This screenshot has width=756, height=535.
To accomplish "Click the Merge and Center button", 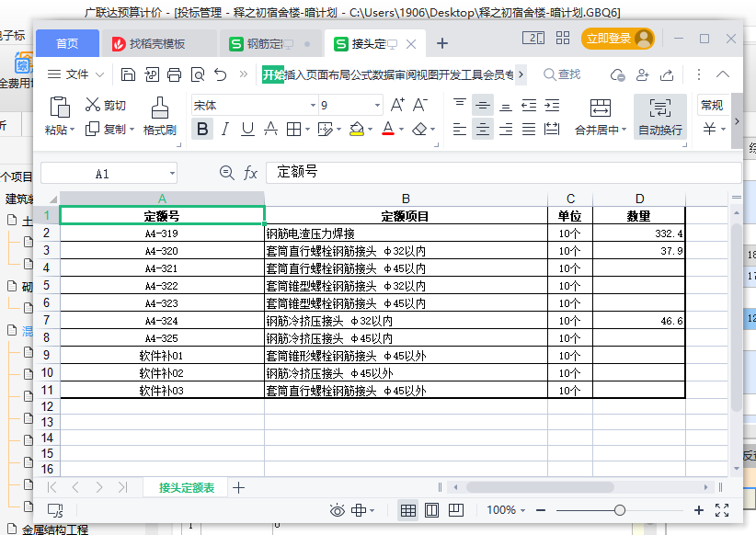I will tap(601, 117).
